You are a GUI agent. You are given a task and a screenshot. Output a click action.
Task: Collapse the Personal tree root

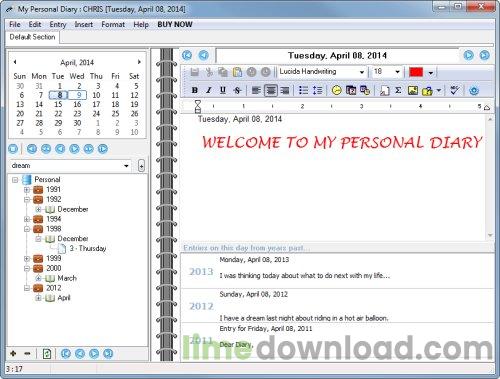point(15,180)
